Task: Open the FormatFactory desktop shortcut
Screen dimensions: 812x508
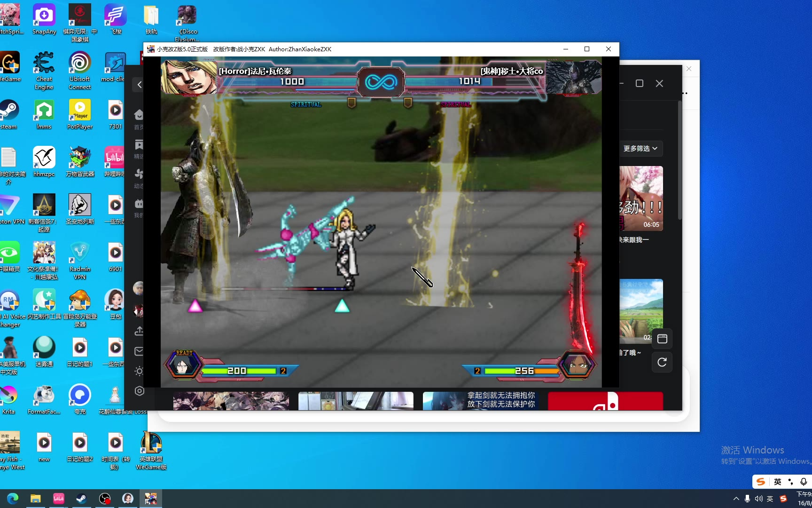Action: pos(44,399)
